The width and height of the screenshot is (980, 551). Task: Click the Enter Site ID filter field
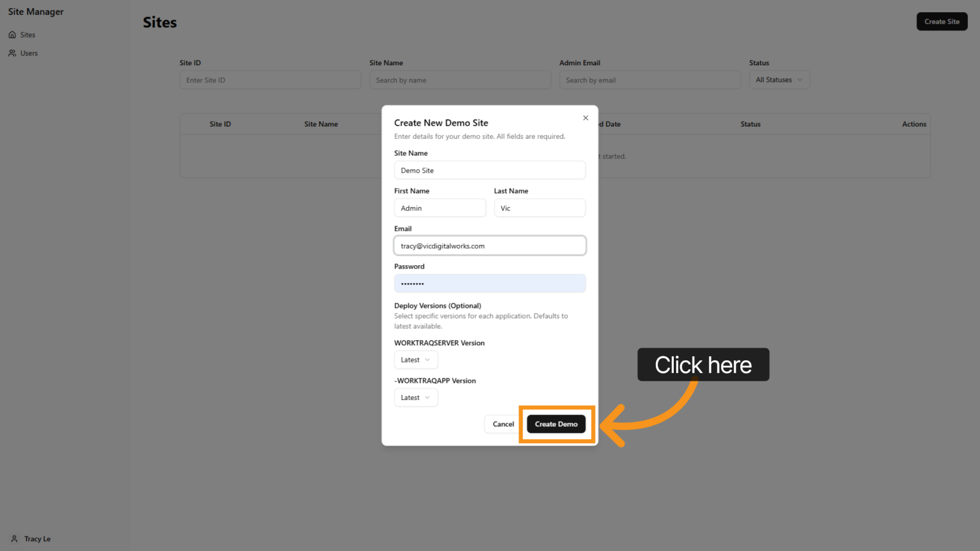pos(270,80)
